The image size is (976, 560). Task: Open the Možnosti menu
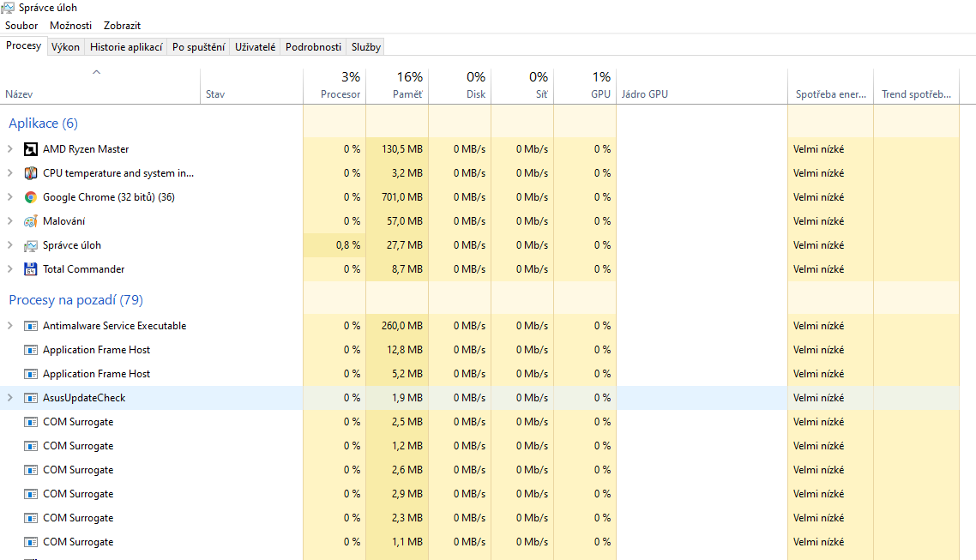tap(70, 26)
